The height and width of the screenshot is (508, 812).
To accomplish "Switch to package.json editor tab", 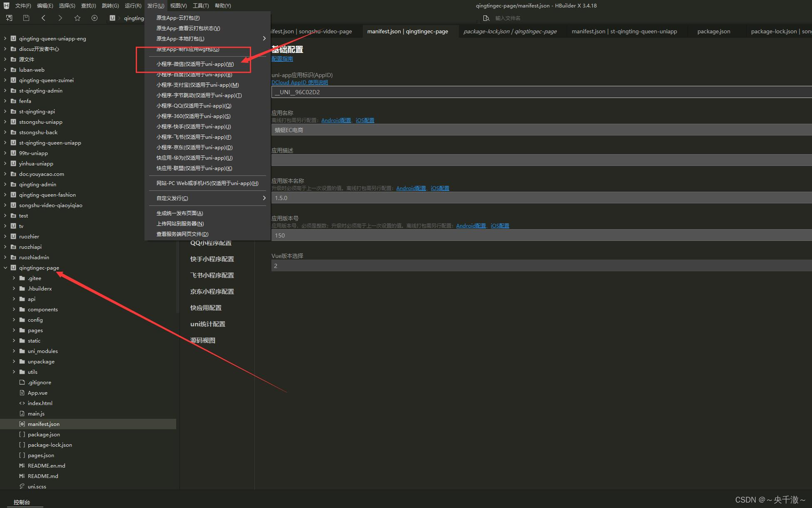I will (714, 31).
